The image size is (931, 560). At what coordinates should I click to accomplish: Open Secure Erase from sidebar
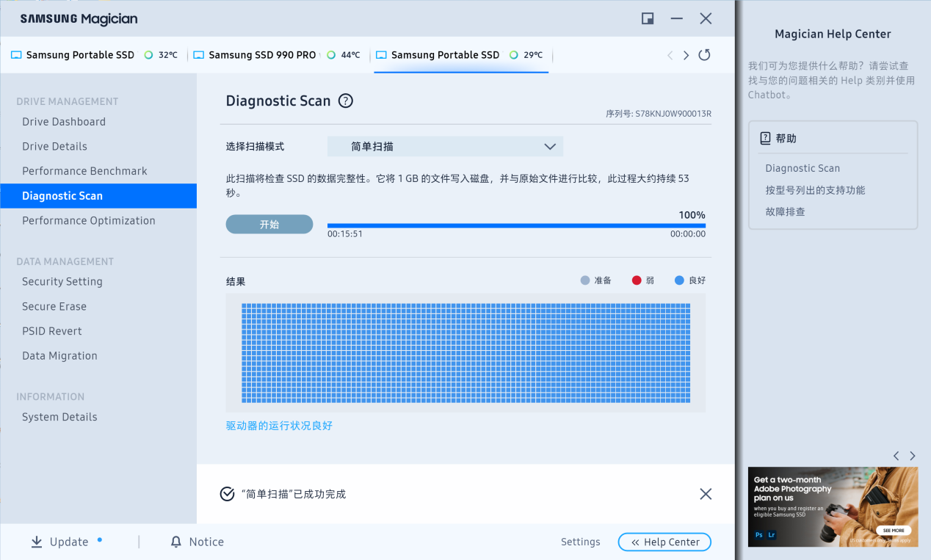(54, 306)
